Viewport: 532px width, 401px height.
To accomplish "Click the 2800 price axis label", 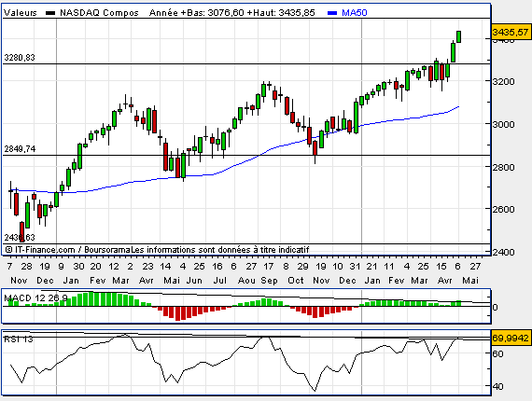I will tap(503, 167).
